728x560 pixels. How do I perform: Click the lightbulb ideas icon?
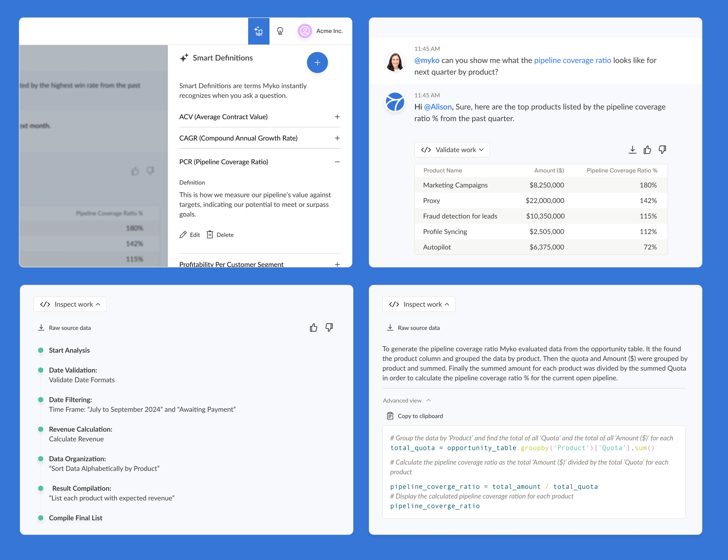coord(280,31)
